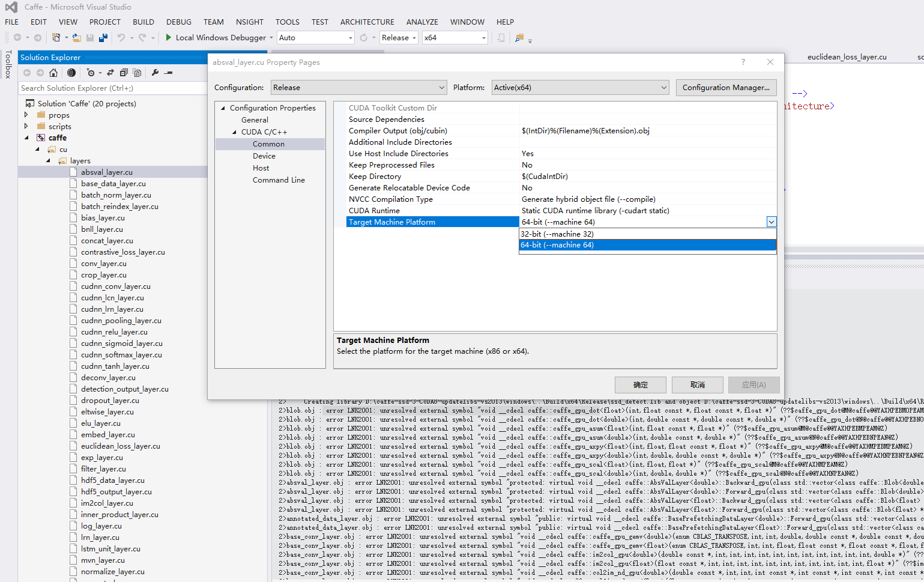Open the Configuration dropdown showing Release
The height and width of the screenshot is (582, 924).
tap(358, 87)
